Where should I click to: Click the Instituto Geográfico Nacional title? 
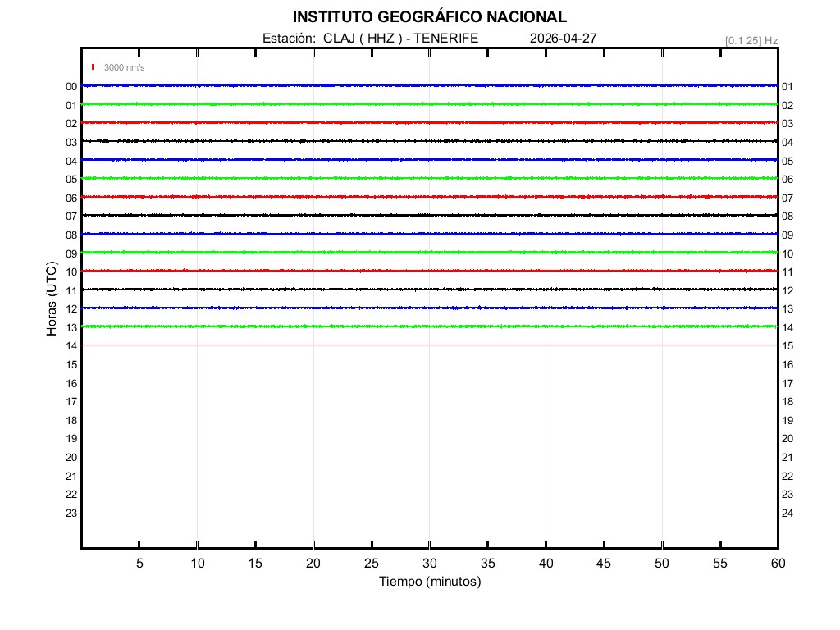pos(429,17)
